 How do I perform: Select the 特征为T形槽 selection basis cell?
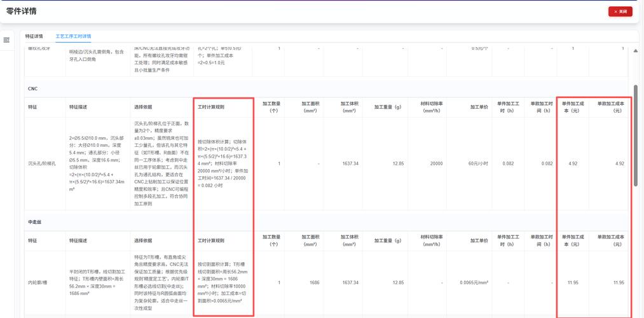(x=161, y=282)
